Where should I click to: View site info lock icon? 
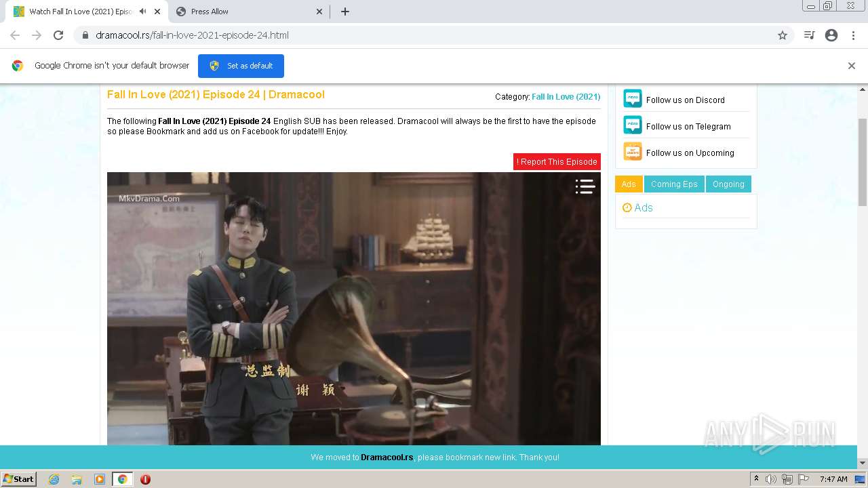85,35
